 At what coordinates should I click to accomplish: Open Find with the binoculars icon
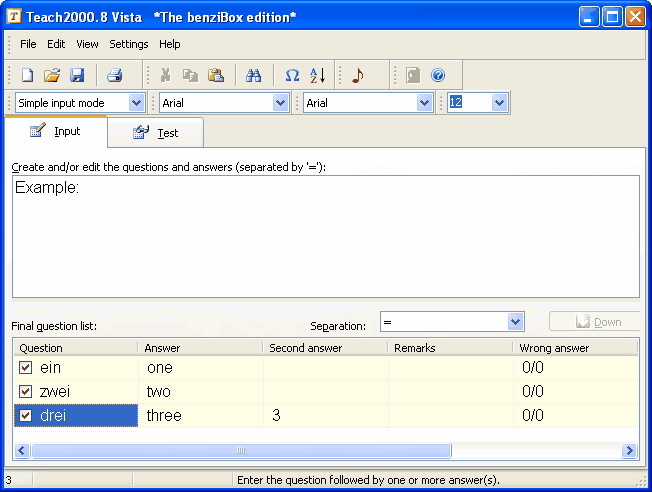(x=253, y=75)
